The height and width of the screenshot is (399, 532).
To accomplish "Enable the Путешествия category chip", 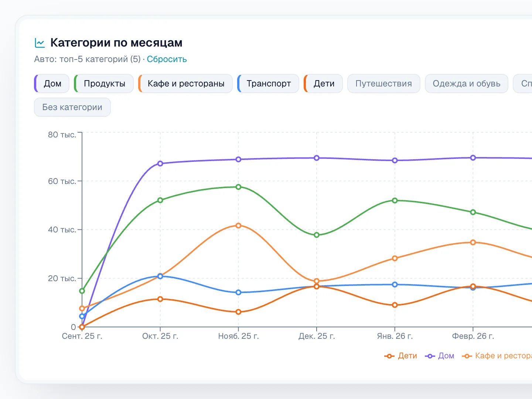I will 383,83.
